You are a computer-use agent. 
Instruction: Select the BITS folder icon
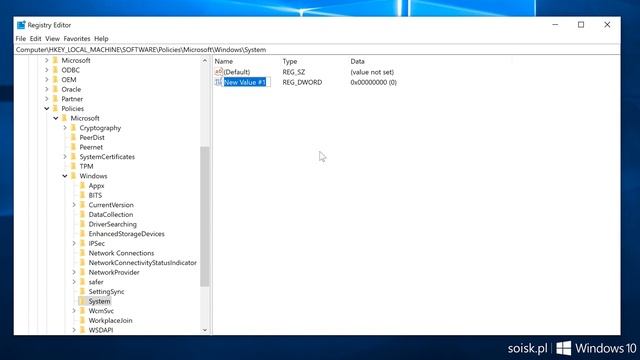pyautogui.click(x=83, y=195)
